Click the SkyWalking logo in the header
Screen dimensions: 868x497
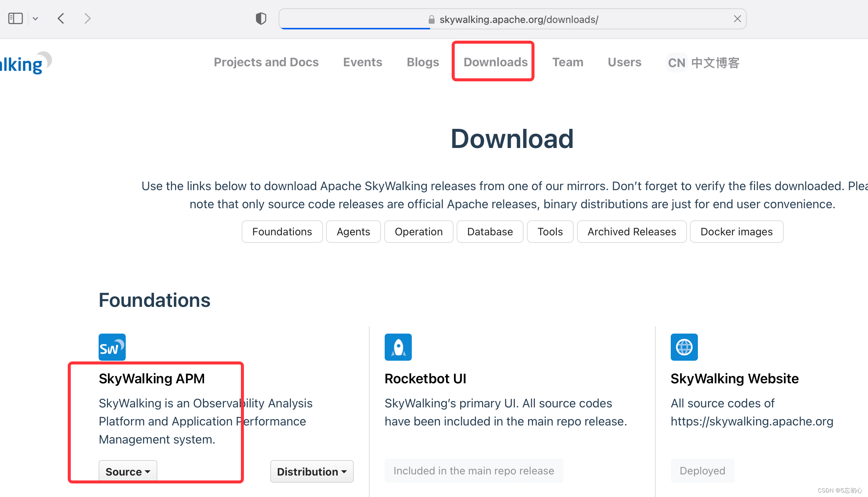(x=26, y=63)
